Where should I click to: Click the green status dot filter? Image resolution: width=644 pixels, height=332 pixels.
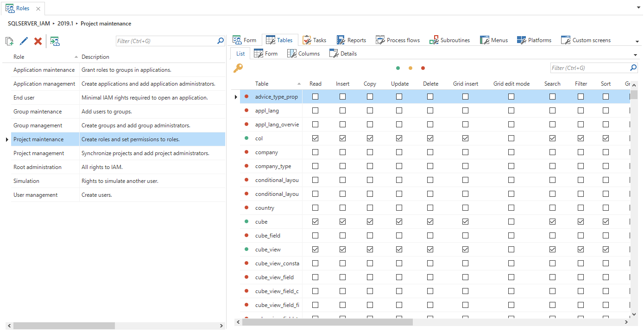(x=398, y=69)
